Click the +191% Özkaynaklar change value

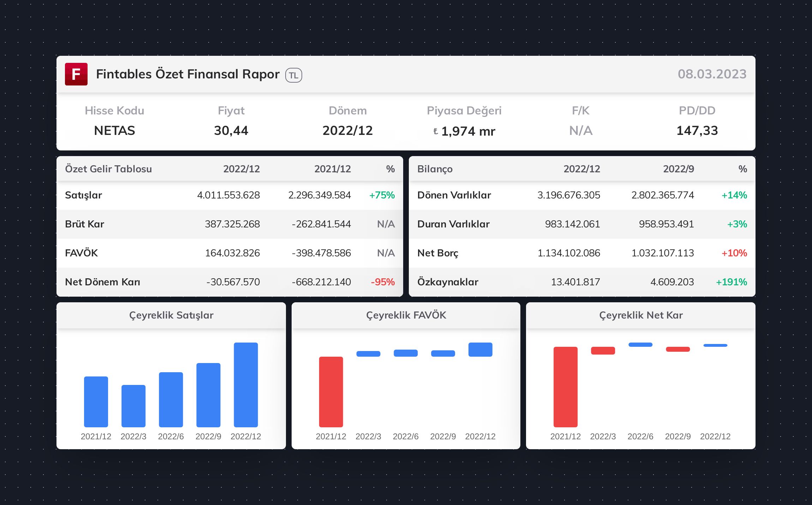(731, 282)
